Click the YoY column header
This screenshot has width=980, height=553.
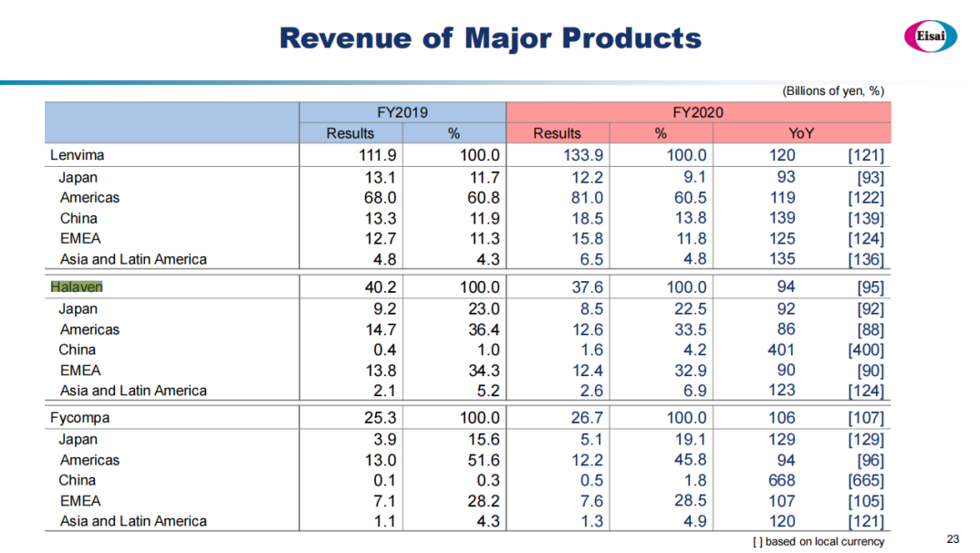[801, 133]
